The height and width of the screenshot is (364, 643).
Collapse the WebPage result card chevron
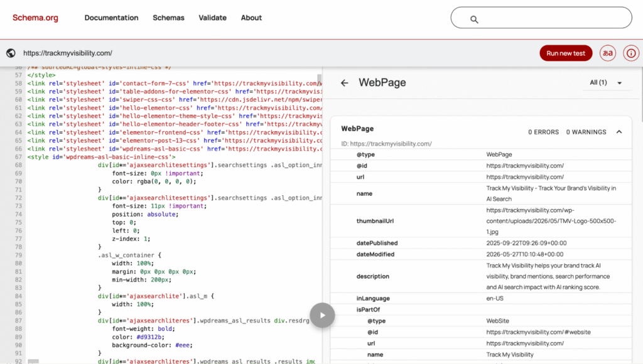[x=619, y=132]
